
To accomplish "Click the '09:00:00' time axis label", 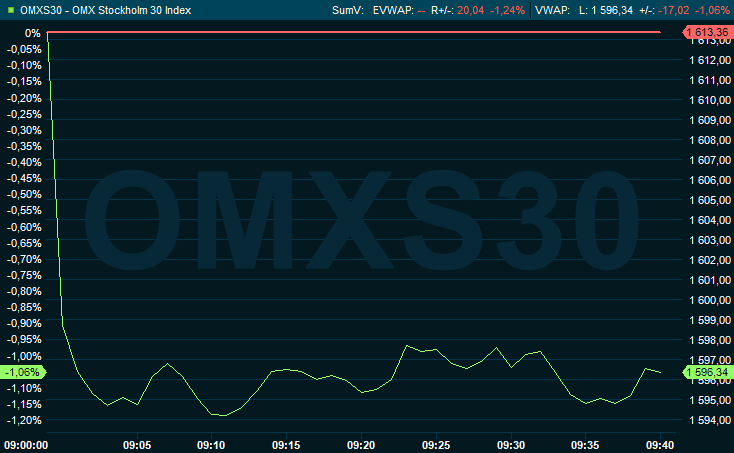I will 26,445.
